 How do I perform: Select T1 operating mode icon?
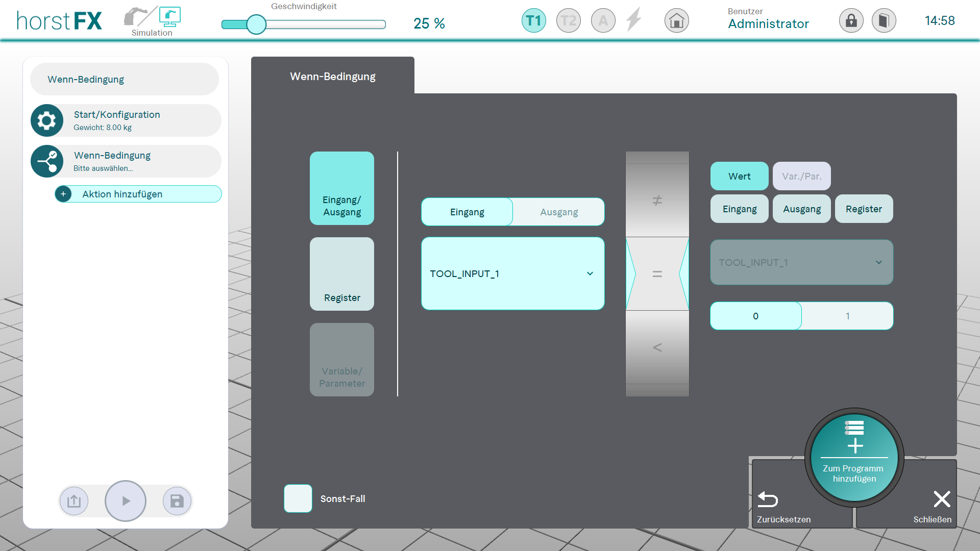[x=533, y=21]
